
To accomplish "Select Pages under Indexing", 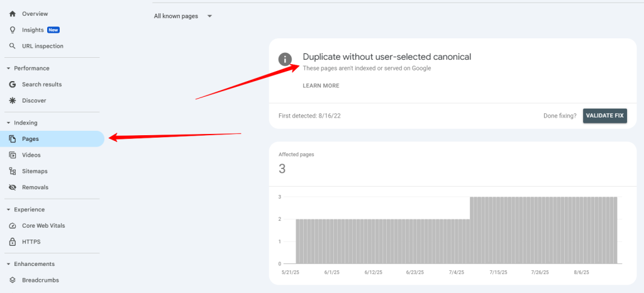I will (52, 139).
